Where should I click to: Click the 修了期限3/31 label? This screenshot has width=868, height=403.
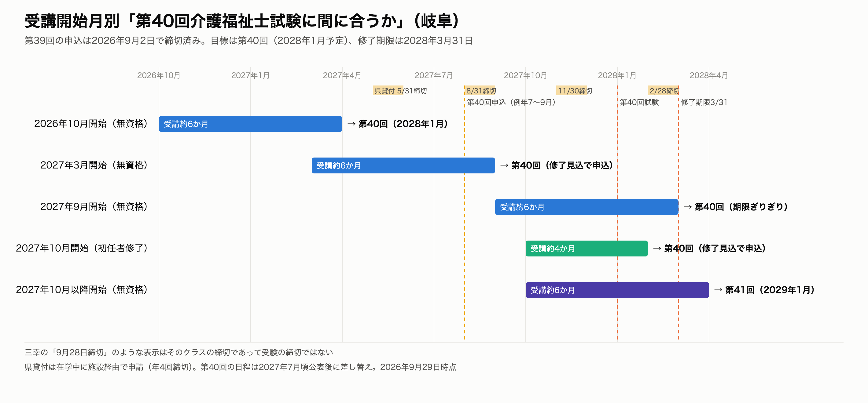pyautogui.click(x=704, y=102)
